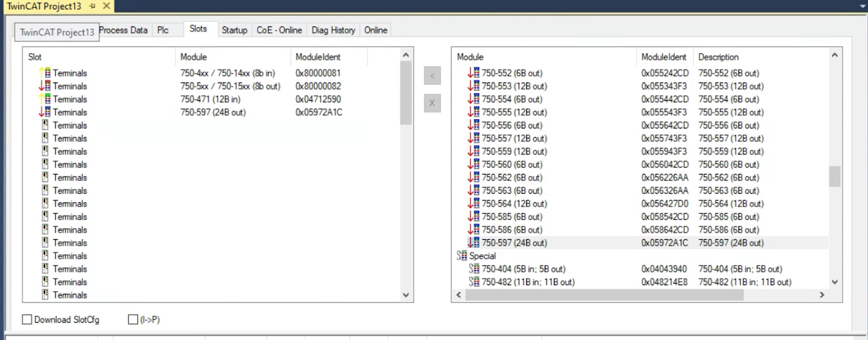Open the Startup tab
868x340 pixels.
click(234, 30)
